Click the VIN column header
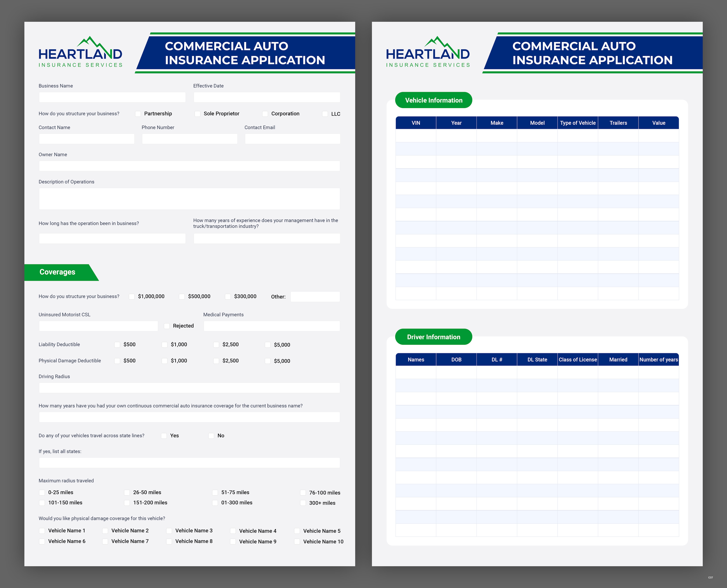The image size is (727, 588). tap(416, 123)
